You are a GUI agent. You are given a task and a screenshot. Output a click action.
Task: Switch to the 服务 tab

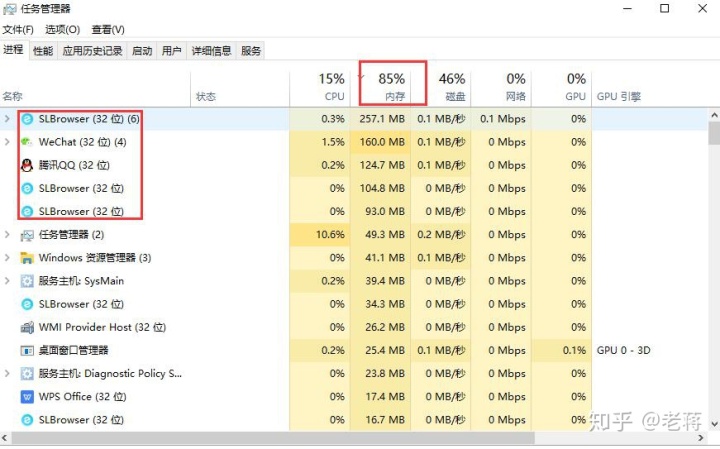coord(251,51)
